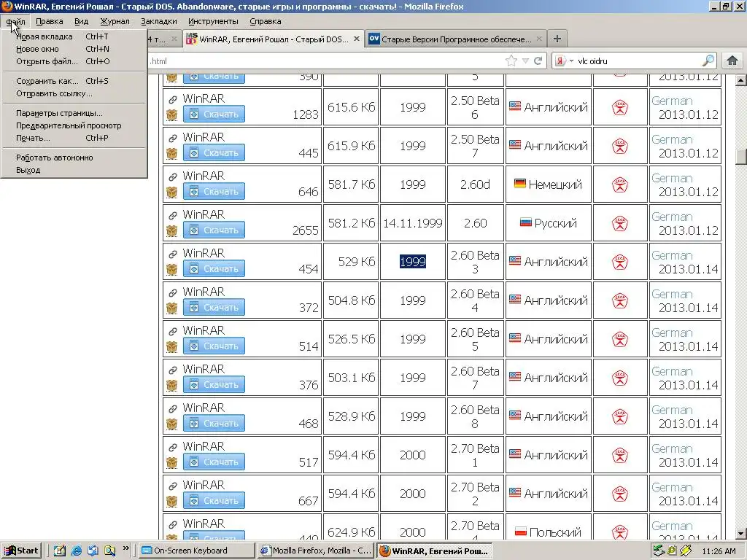Click Polish flag next to Польский
The image size is (747, 560).
(x=521, y=531)
